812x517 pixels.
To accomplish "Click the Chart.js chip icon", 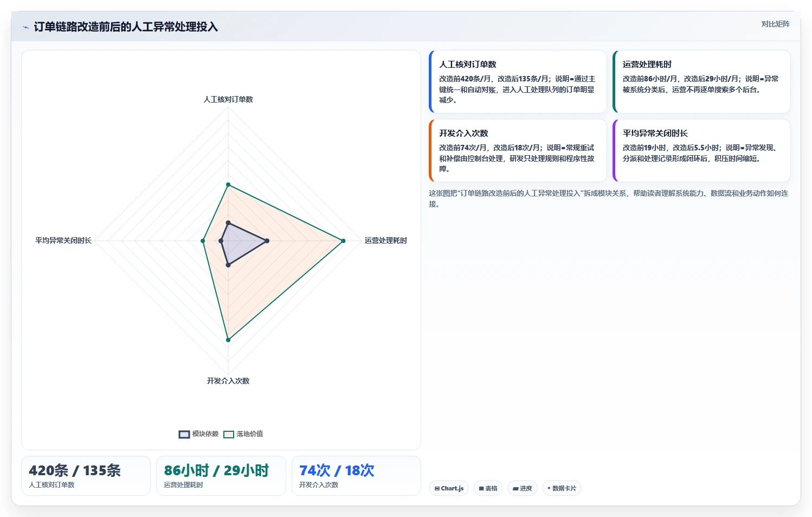I will (437, 489).
